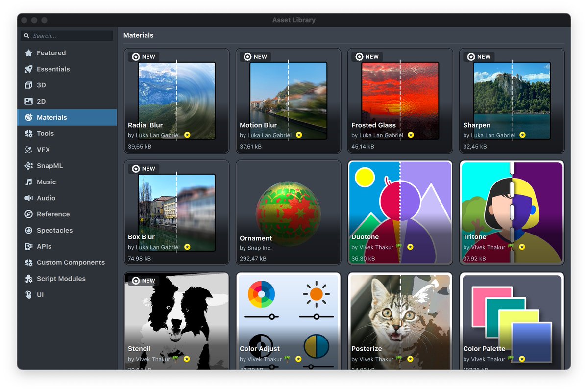Screen dimensions: 588x391
Task: Click the 292,47 kB size text
Action: click(253, 258)
